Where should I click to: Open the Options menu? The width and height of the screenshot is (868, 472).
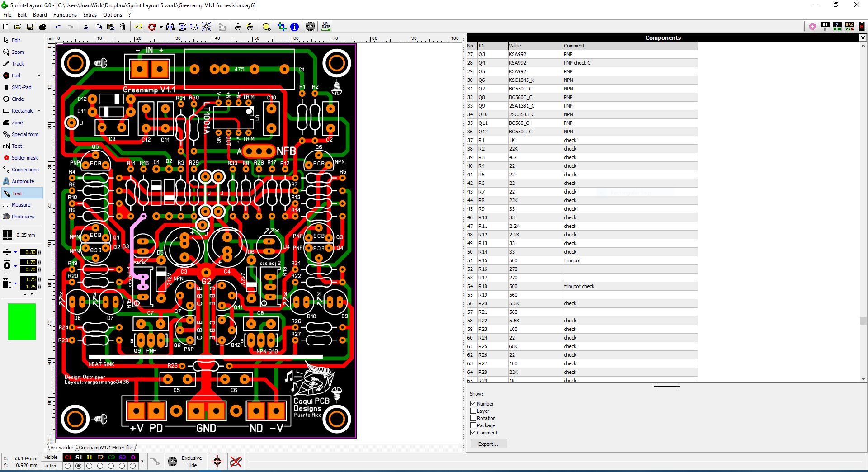[x=113, y=15]
